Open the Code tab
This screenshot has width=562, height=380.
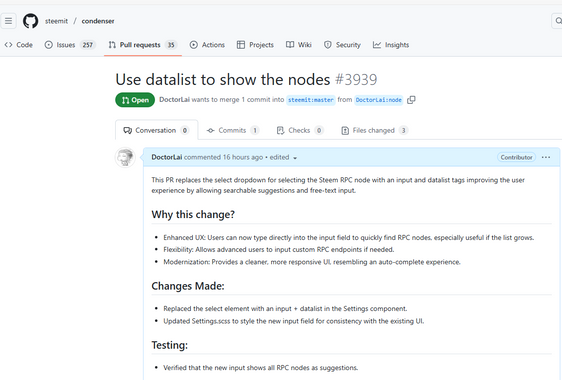tap(19, 45)
